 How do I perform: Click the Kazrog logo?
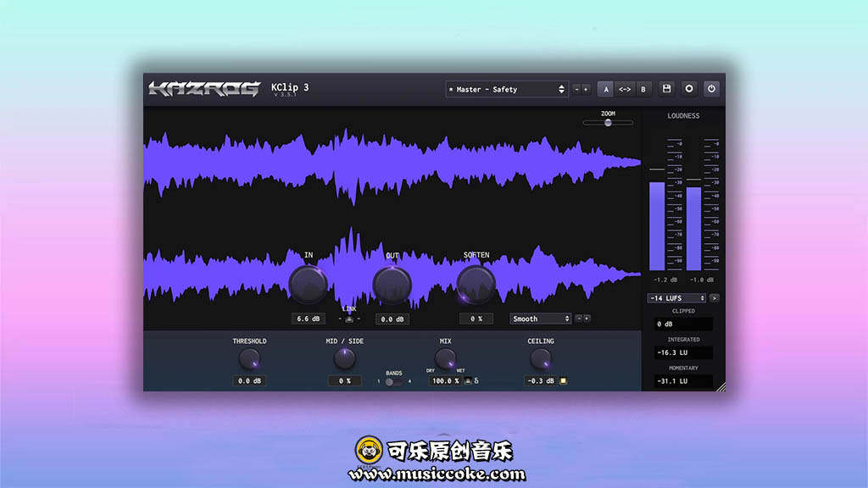pos(204,88)
